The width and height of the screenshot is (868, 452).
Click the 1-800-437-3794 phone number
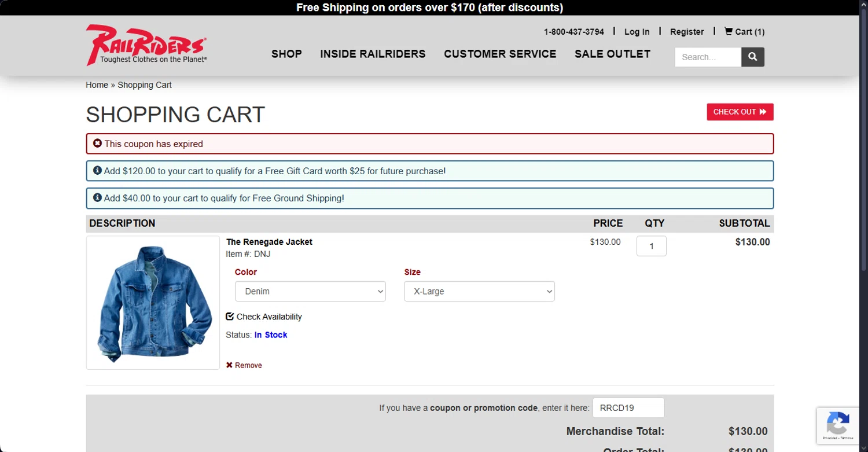pyautogui.click(x=573, y=32)
